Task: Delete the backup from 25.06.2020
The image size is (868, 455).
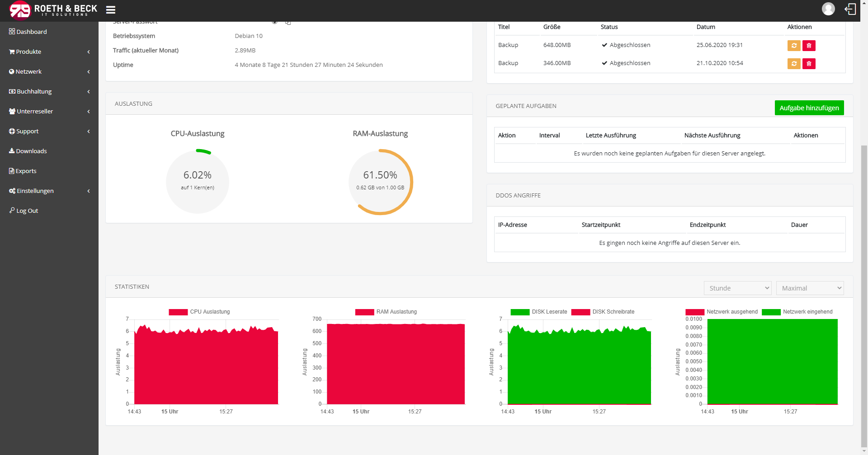Action: [x=809, y=46]
